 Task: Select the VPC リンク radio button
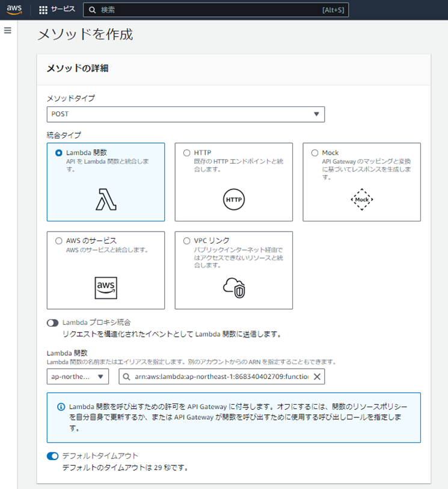(x=187, y=241)
